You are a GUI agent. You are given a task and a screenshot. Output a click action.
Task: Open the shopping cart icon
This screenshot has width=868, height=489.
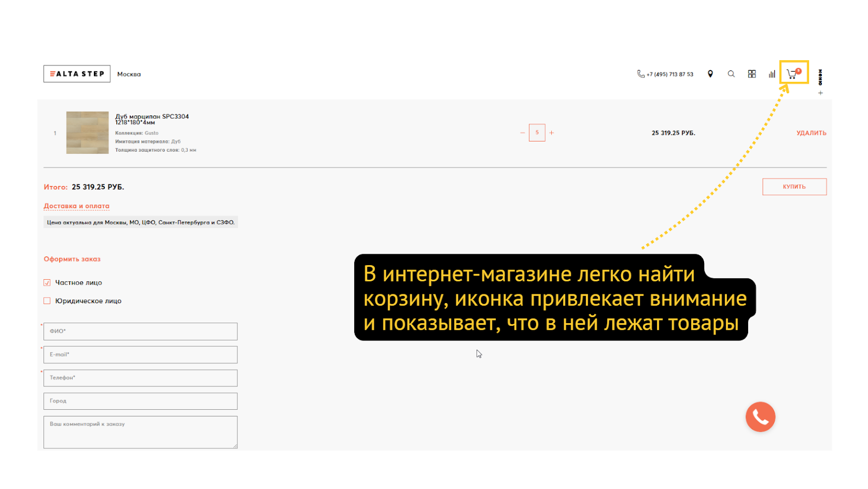[x=794, y=73]
